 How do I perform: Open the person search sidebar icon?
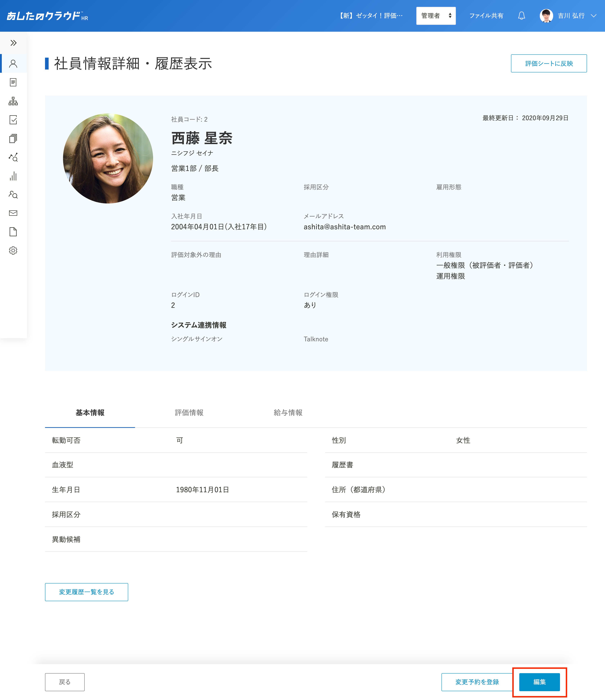(13, 195)
